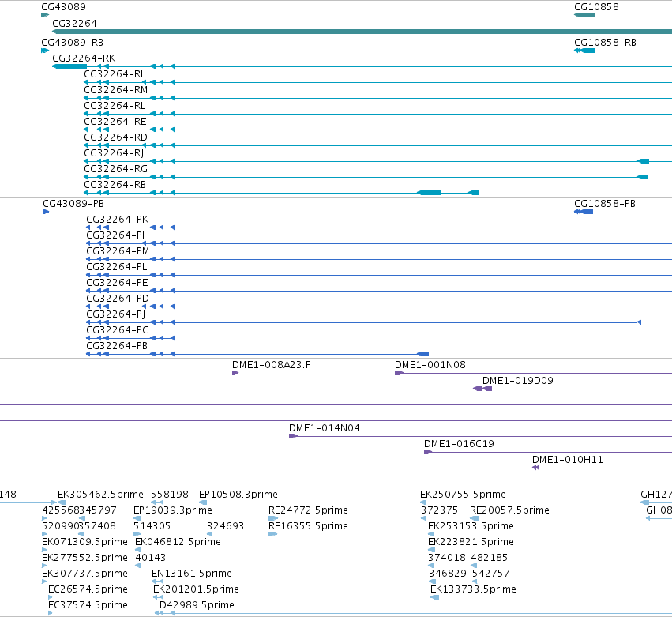Image resolution: width=672 pixels, height=617 pixels.
Task: Select the EK133733.5prime EST glyph
Action: 434,597
